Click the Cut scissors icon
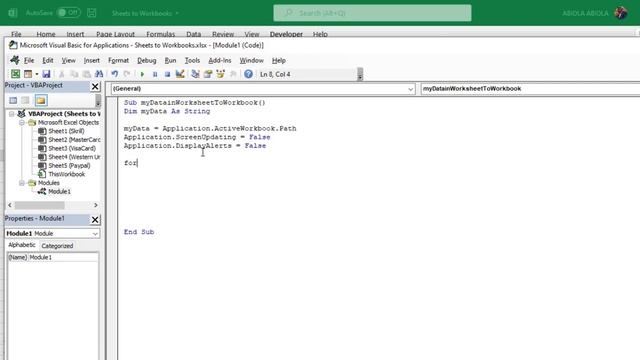The image size is (640, 360). pyautogui.click(x=62, y=74)
